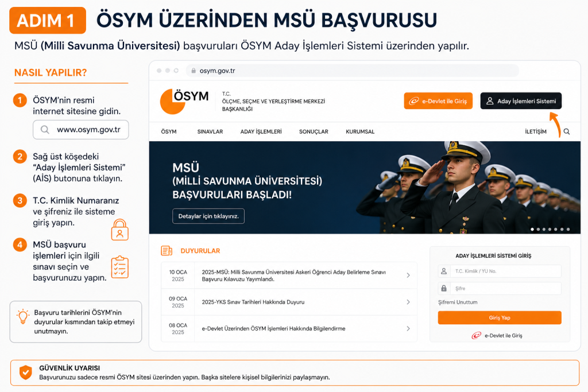Click the ADAY İŞLEMLERİ SİSTEMİ GİRİŞ heading

pos(493,255)
